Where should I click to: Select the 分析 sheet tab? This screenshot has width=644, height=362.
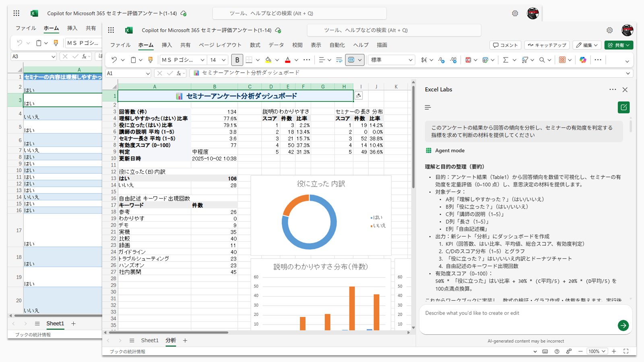pyautogui.click(x=171, y=340)
